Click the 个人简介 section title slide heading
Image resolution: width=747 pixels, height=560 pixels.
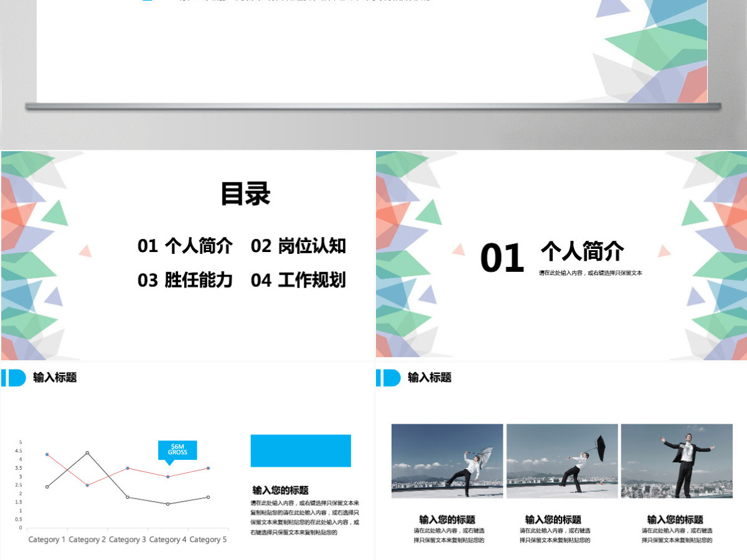(x=582, y=251)
